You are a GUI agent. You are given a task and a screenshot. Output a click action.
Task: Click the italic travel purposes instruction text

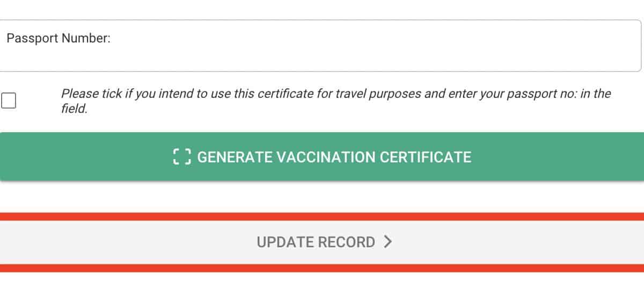335,94
